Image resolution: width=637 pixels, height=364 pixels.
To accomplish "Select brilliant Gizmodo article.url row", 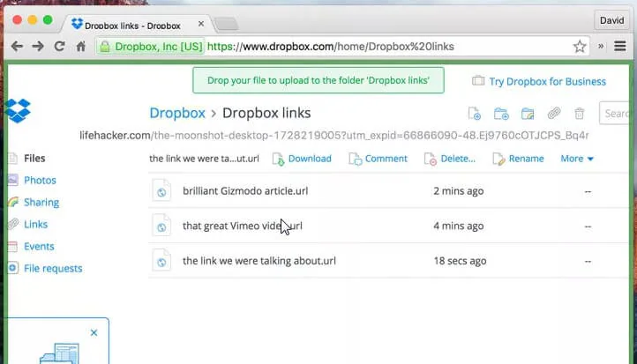I will 388,190.
